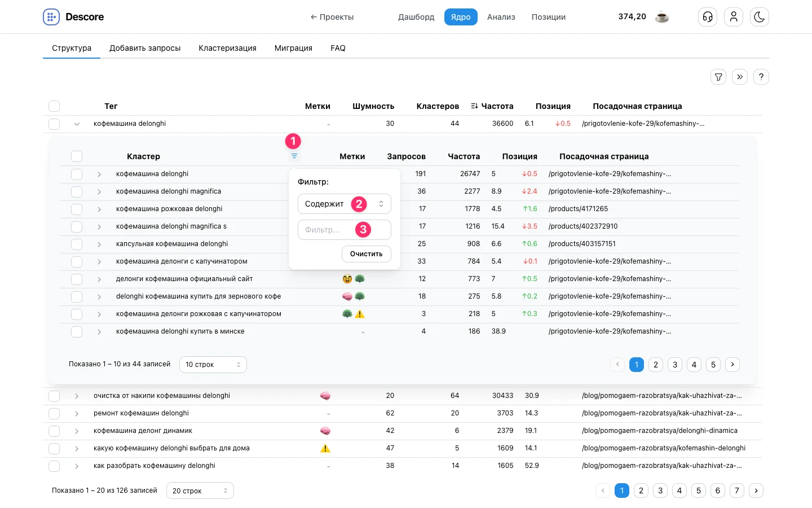Click previous page arrow in bottom pagination
Screen dimensions: 812x508
pos(603,491)
